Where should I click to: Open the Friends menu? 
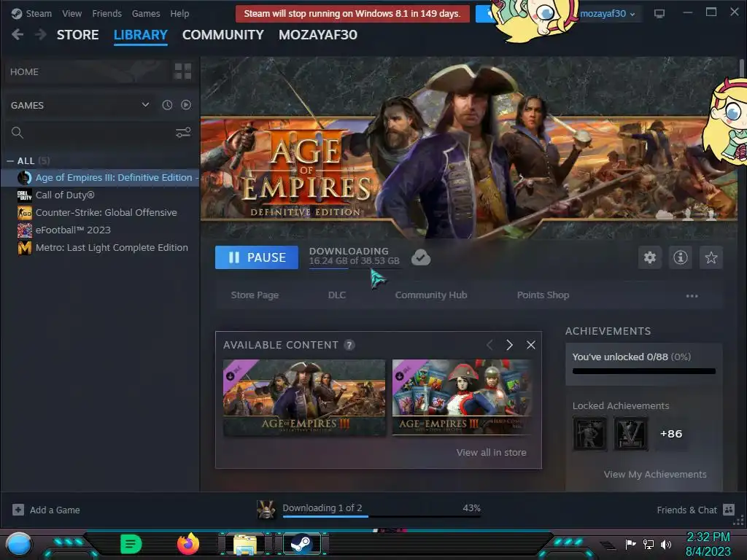coord(107,13)
